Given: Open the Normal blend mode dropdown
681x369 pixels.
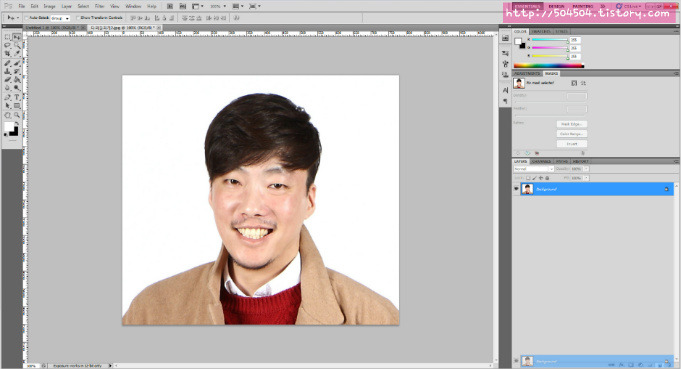Looking at the screenshot, I should 533,169.
